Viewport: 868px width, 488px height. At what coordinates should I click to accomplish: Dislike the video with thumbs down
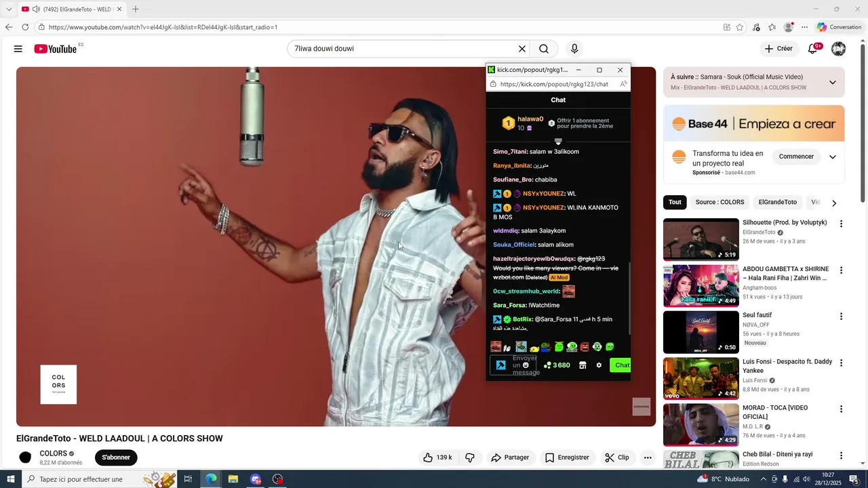point(470,457)
